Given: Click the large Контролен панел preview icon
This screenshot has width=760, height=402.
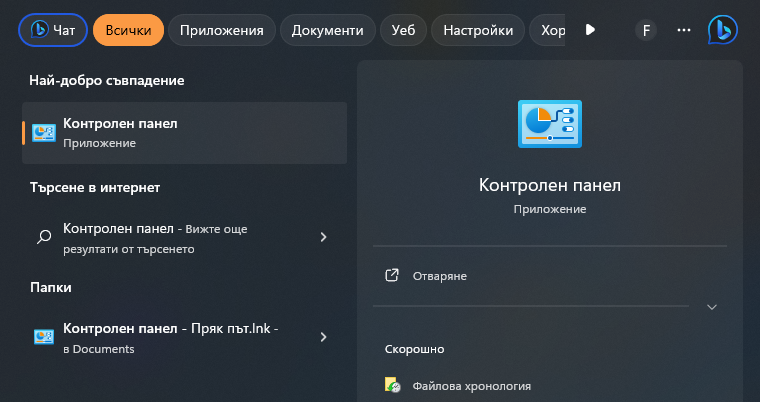Looking at the screenshot, I should [550, 124].
